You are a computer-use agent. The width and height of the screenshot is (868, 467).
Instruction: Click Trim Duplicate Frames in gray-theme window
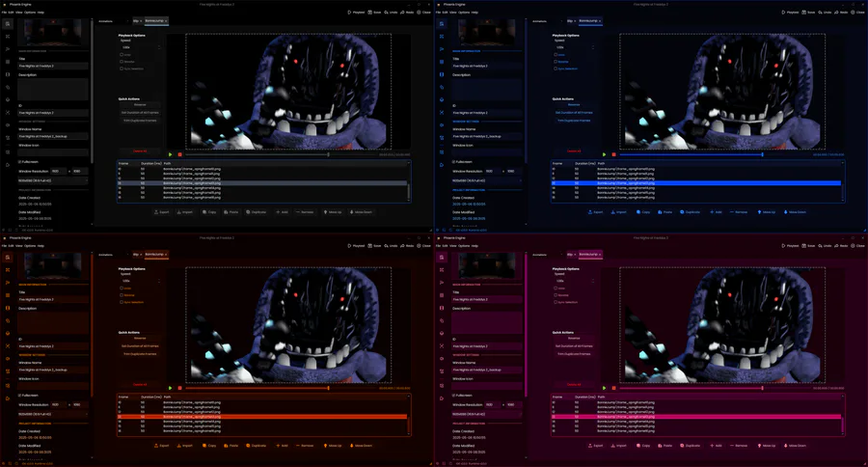coord(140,121)
